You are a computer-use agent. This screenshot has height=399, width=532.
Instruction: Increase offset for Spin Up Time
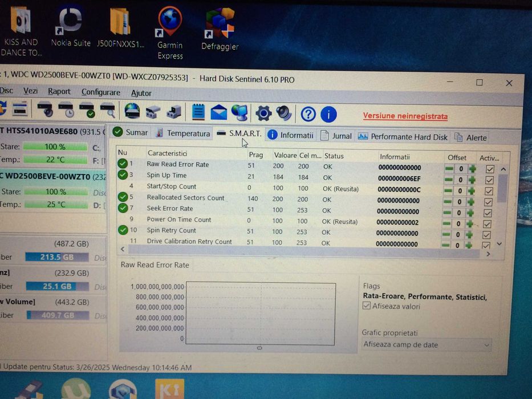click(472, 180)
